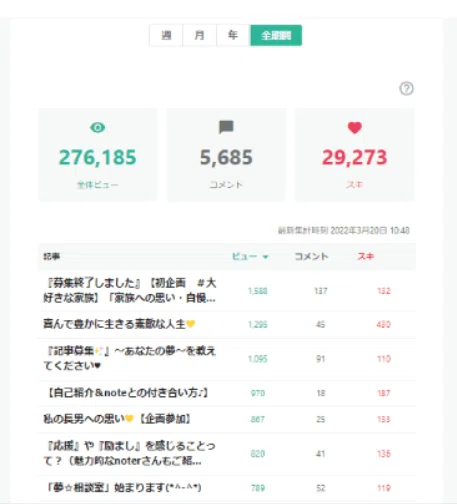This screenshot has width=457, height=504.
Task: Switch to the 年 (year) period tab
Action: tap(233, 35)
